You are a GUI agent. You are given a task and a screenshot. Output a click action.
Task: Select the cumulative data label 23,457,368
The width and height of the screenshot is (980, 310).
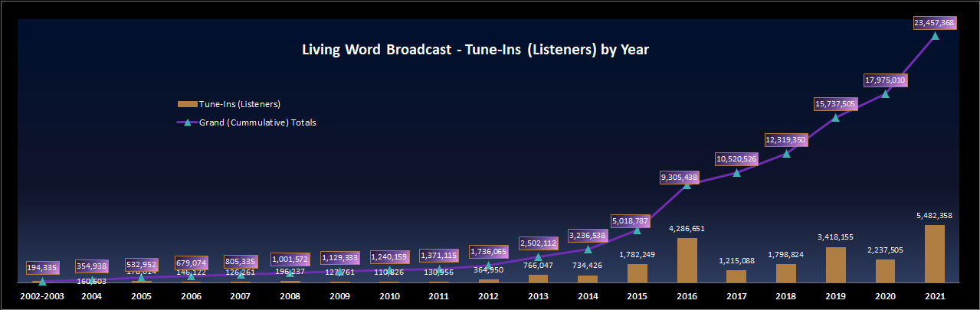934,24
